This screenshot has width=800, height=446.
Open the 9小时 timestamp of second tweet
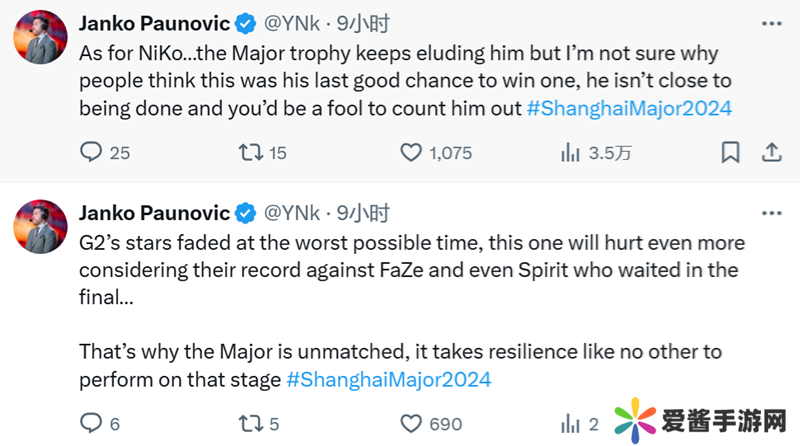pyautogui.click(x=362, y=213)
